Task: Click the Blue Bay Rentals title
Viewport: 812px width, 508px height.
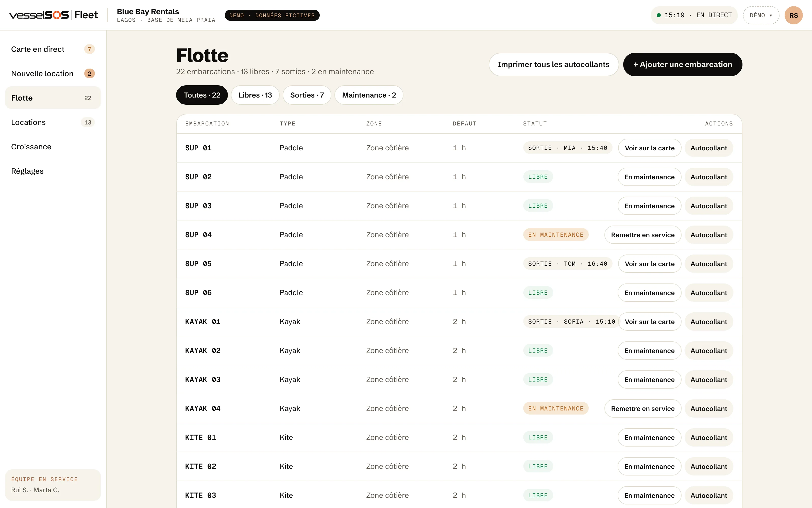Action: (x=148, y=11)
